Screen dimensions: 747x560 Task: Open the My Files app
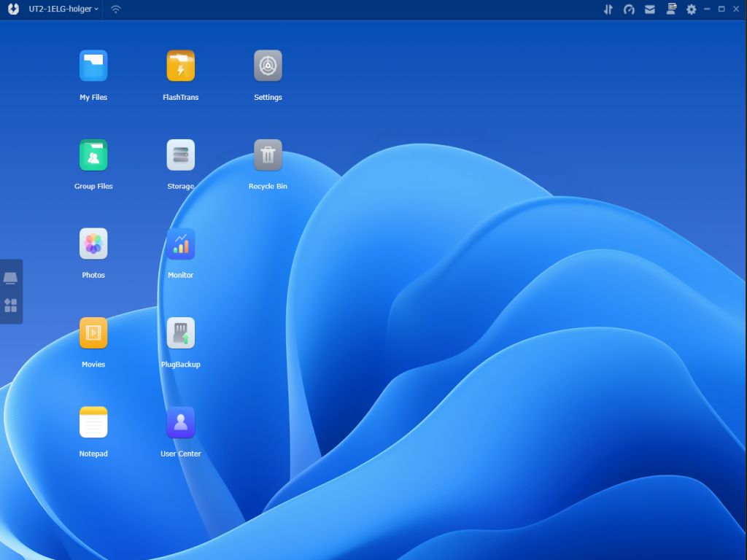pos(93,66)
